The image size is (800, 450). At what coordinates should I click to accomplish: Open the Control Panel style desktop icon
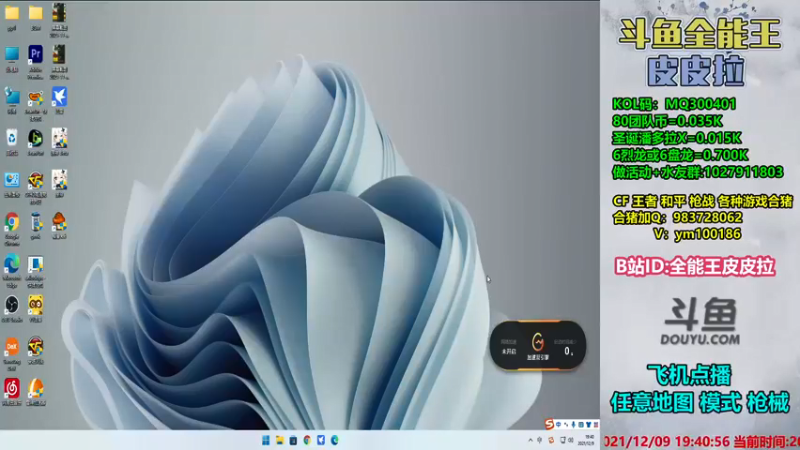[x=12, y=180]
